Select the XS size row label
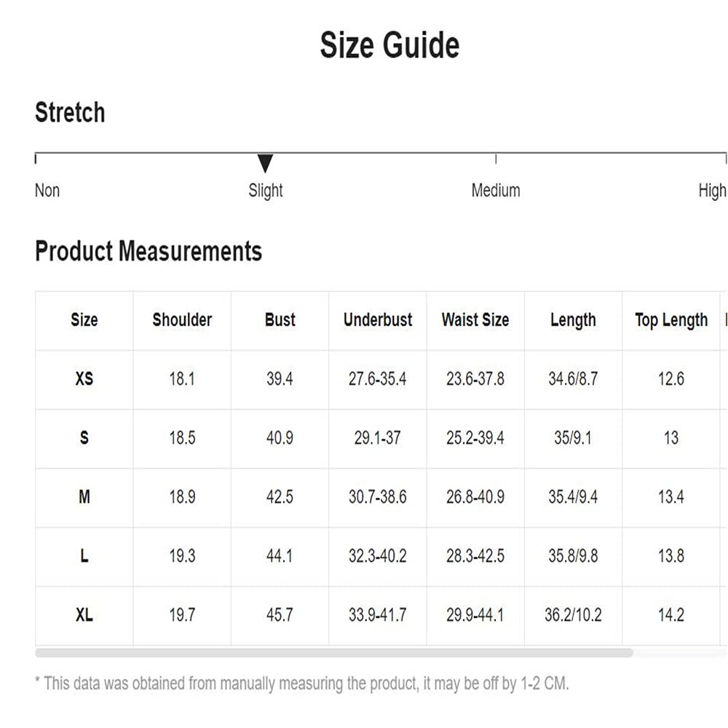Viewport: 728px width, 728px height. coord(84,379)
